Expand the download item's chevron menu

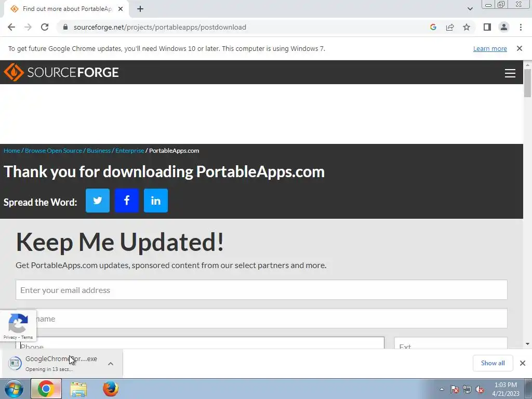[111, 364]
